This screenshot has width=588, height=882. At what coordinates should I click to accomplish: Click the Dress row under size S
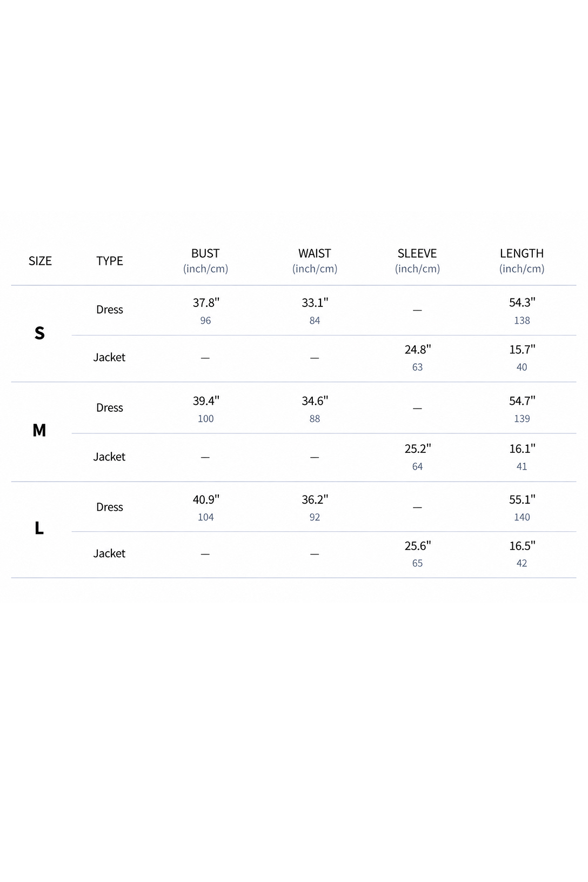pyautogui.click(x=324, y=310)
